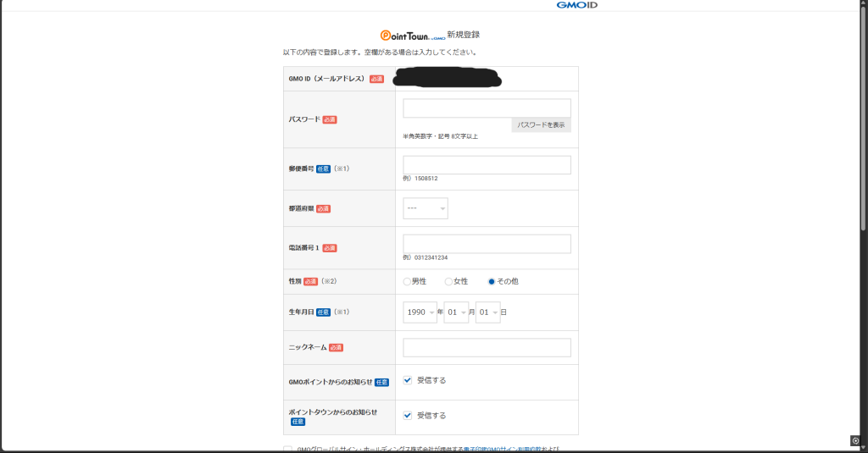
Task: Open the birth year dropdown showing 1990
Action: (420, 312)
